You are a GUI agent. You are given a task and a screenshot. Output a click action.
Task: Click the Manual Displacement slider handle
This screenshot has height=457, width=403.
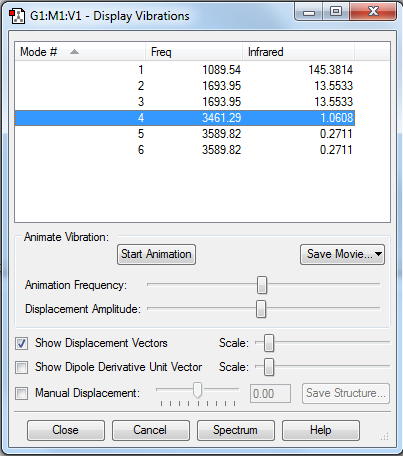(x=198, y=390)
